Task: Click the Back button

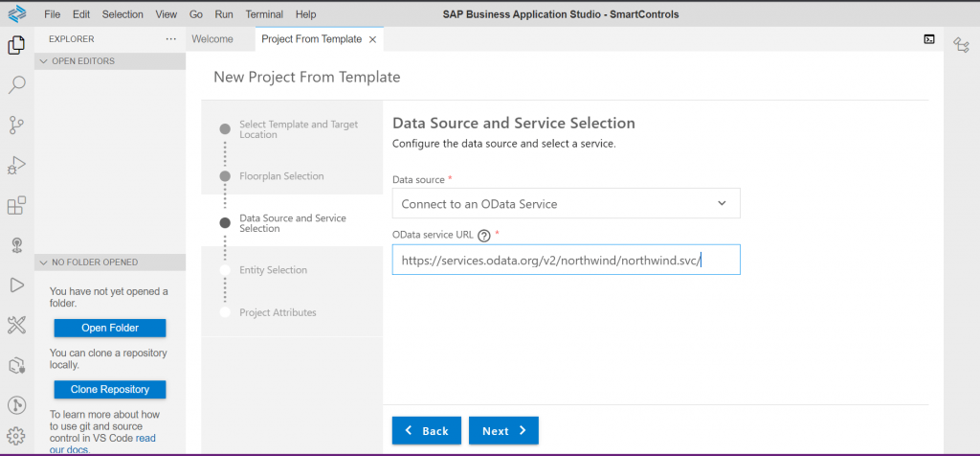Action: pos(427,430)
